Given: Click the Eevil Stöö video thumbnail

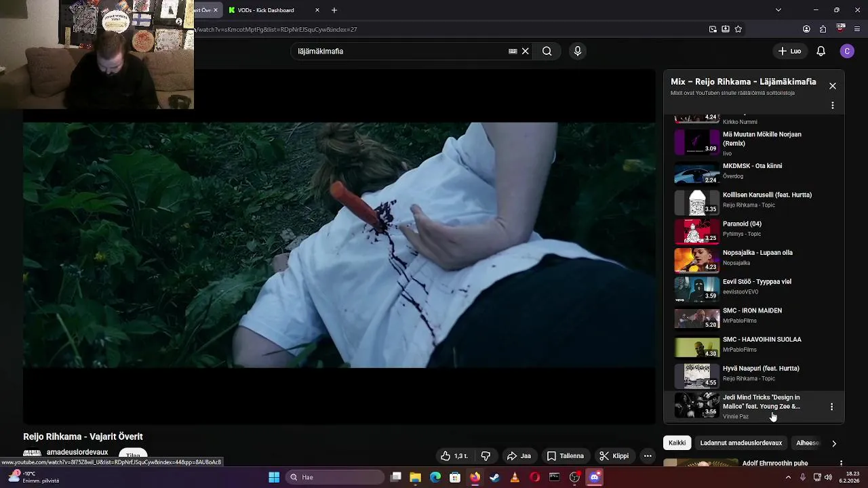Looking at the screenshot, I should pos(696,289).
